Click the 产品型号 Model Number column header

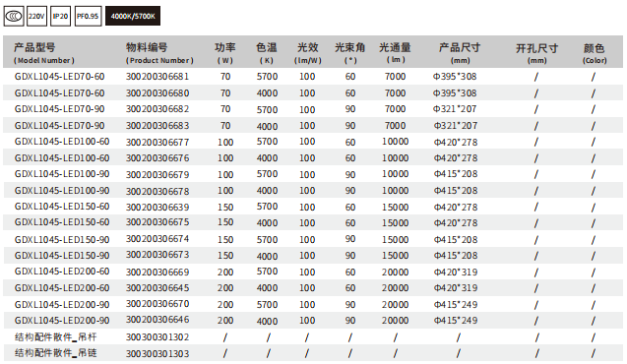44,53
